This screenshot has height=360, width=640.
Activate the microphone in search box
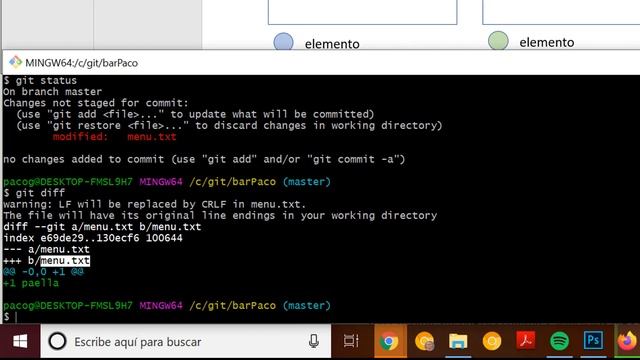(313, 341)
